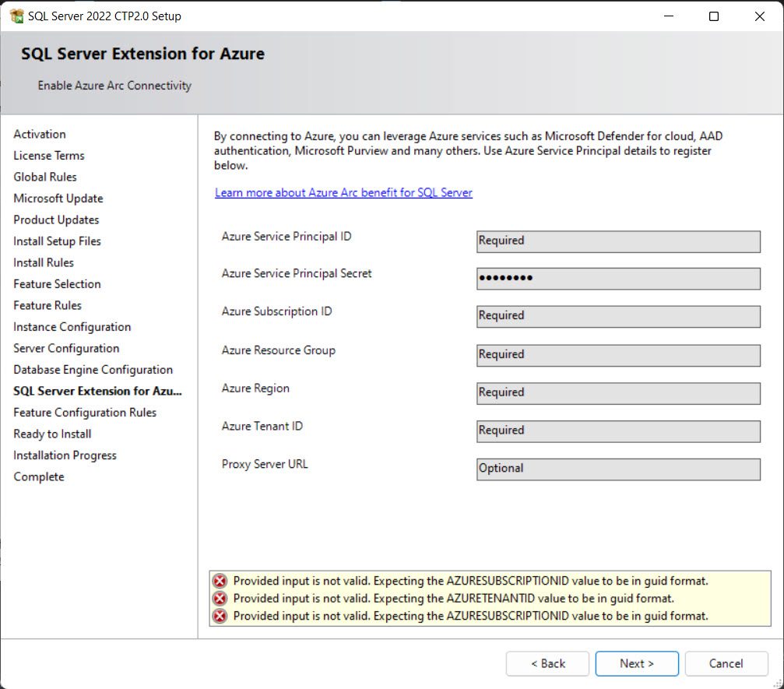Screen dimensions: 784x689
Task: Select the Installation Progress step
Action: click(65, 455)
